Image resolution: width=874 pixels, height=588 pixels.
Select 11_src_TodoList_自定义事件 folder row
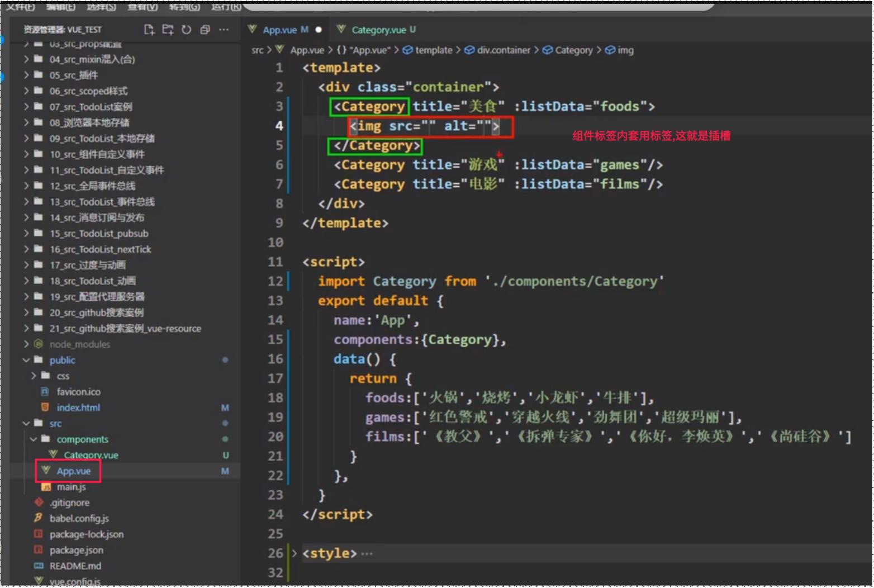pos(124,170)
